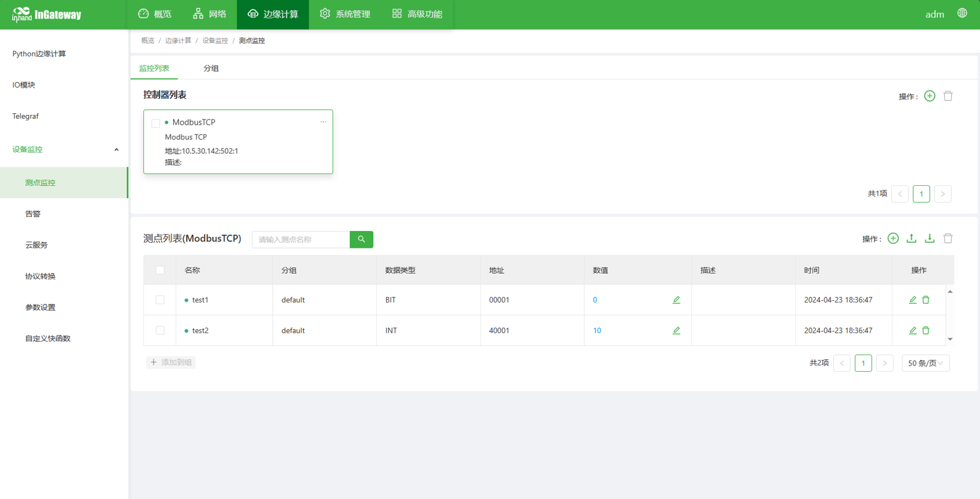The image size is (980, 499).
Task: Open Python边缘计算 in sidebar
Action: 64,54
